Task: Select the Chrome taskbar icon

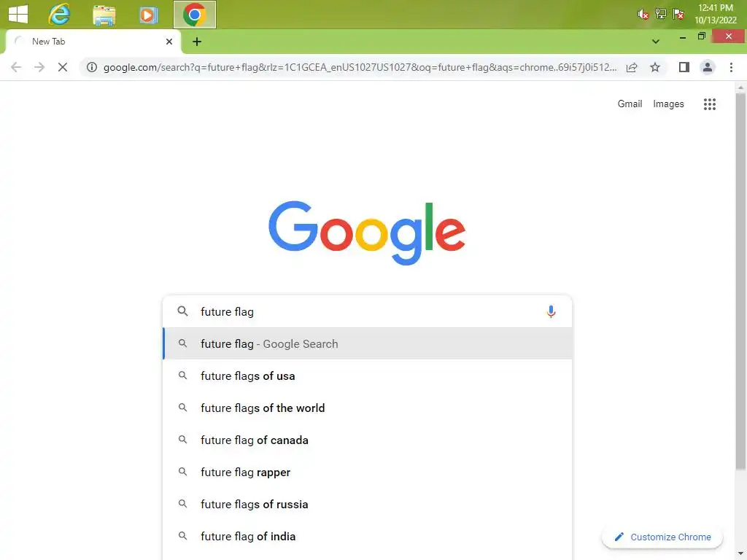Action: [194, 15]
